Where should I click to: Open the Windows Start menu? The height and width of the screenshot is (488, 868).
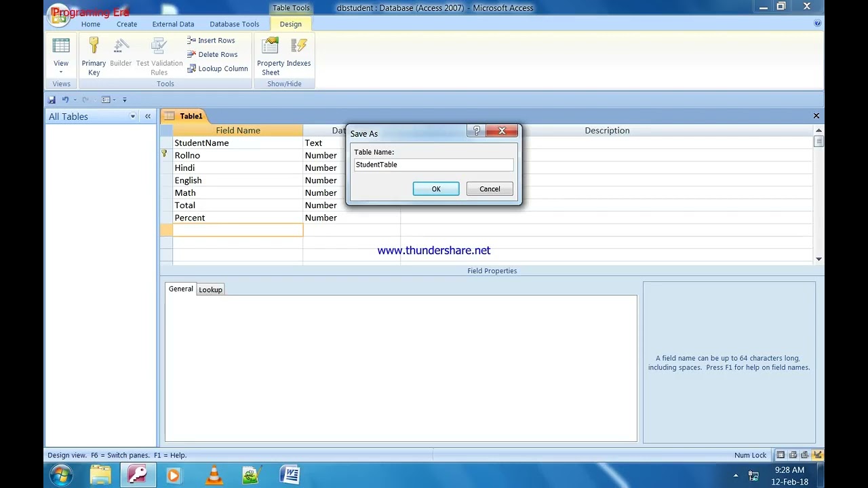coord(60,474)
